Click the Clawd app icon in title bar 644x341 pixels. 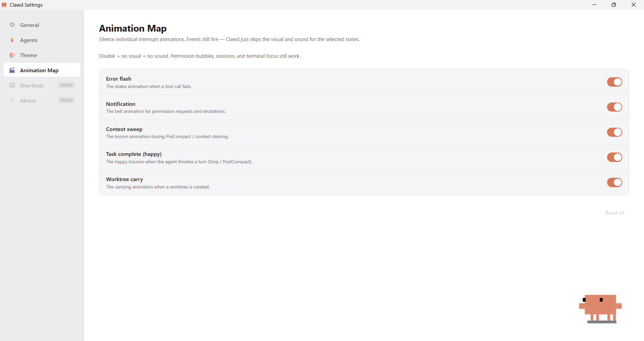click(4, 5)
